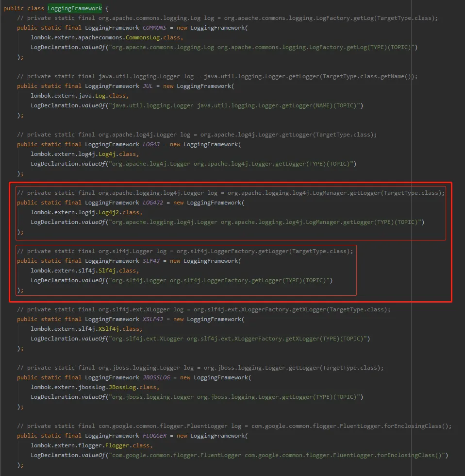465x476 pixels.
Task: Click the XSLF4J constant name
Action: (x=154, y=319)
